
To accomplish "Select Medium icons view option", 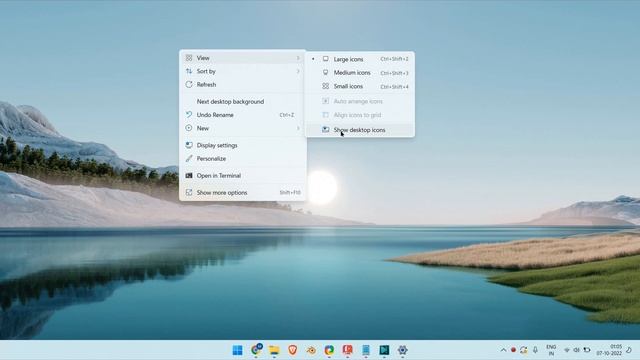I will point(360,73).
